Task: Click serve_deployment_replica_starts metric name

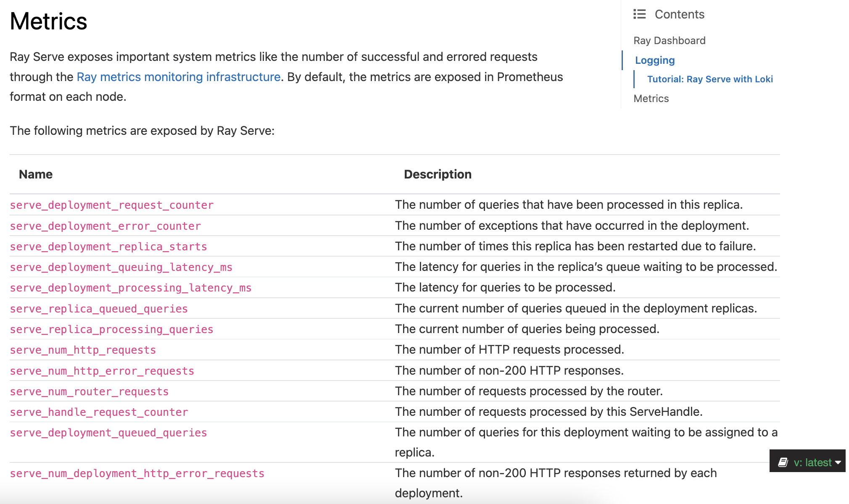Action: (108, 247)
